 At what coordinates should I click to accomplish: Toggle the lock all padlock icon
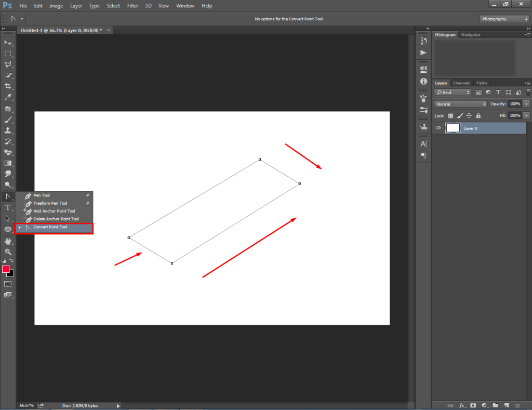[x=478, y=116]
